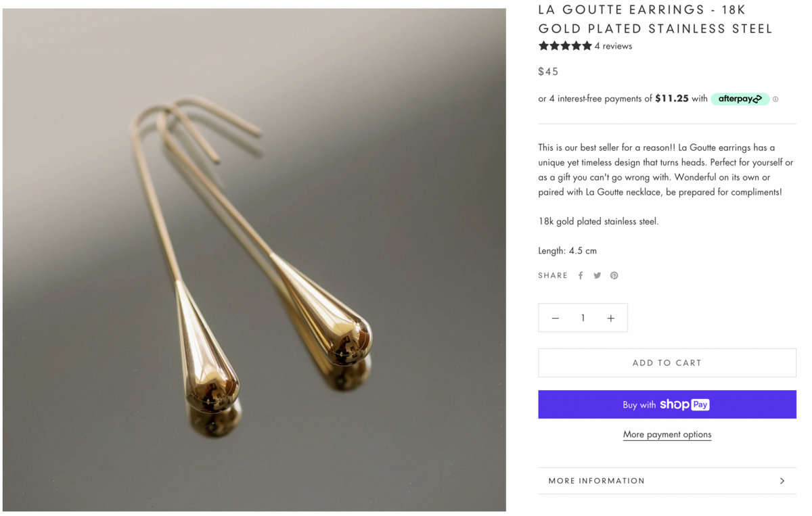Click the five-star rating icons
This screenshot has height=516, width=812.
pos(565,46)
